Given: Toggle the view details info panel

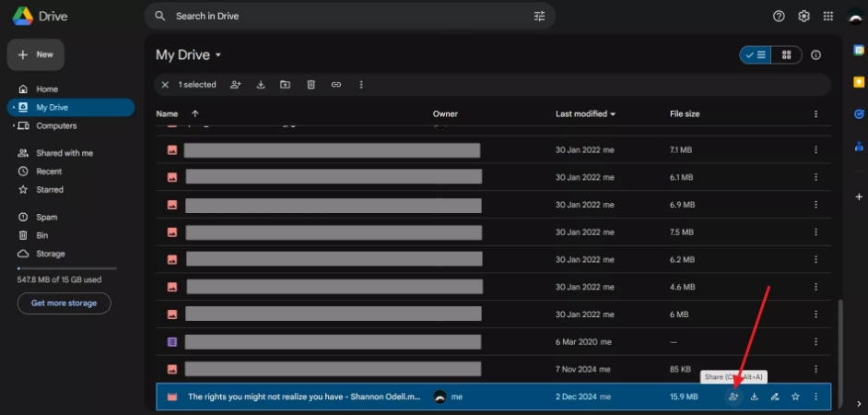Looking at the screenshot, I should [x=815, y=55].
